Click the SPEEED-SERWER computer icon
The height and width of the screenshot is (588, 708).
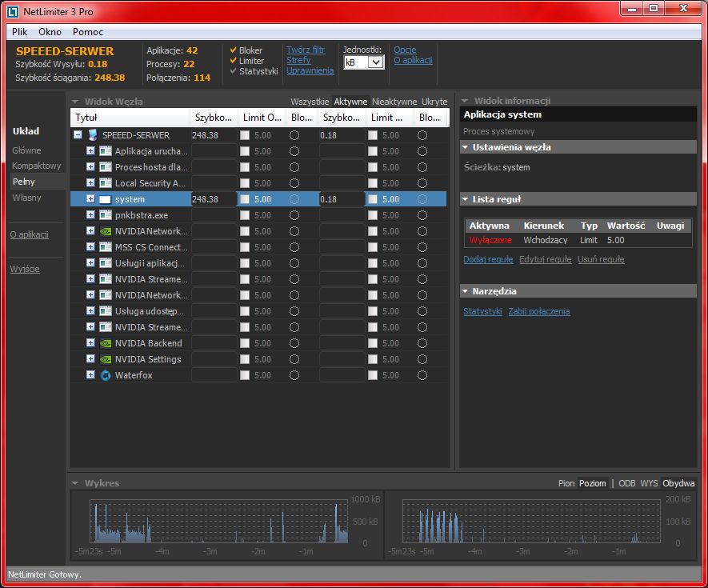tap(93, 135)
